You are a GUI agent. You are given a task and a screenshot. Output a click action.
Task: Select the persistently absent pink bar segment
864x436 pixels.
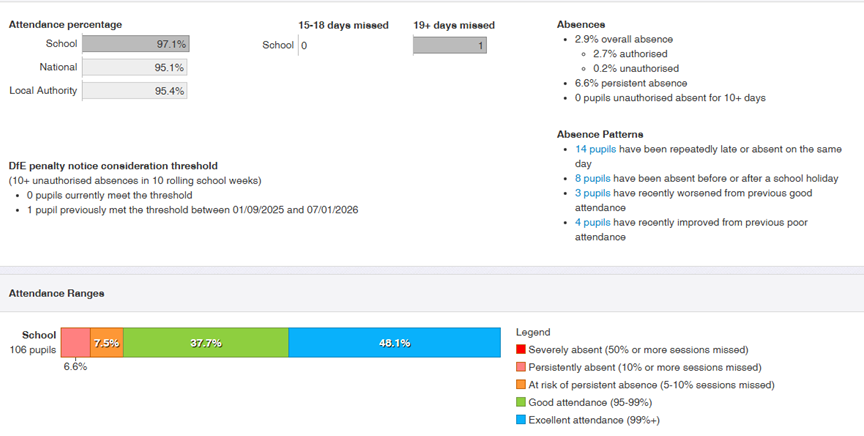(75, 342)
